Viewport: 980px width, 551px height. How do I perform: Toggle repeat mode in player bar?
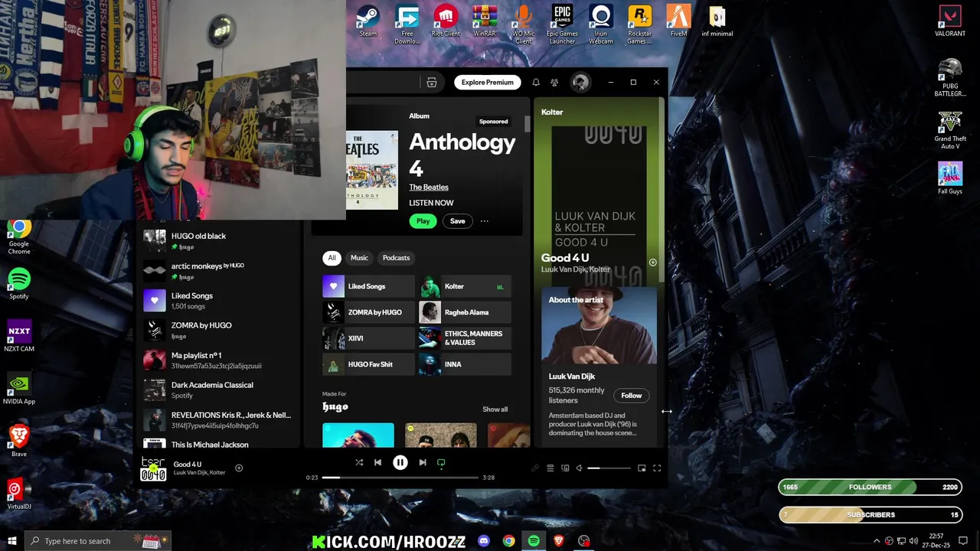tap(441, 462)
